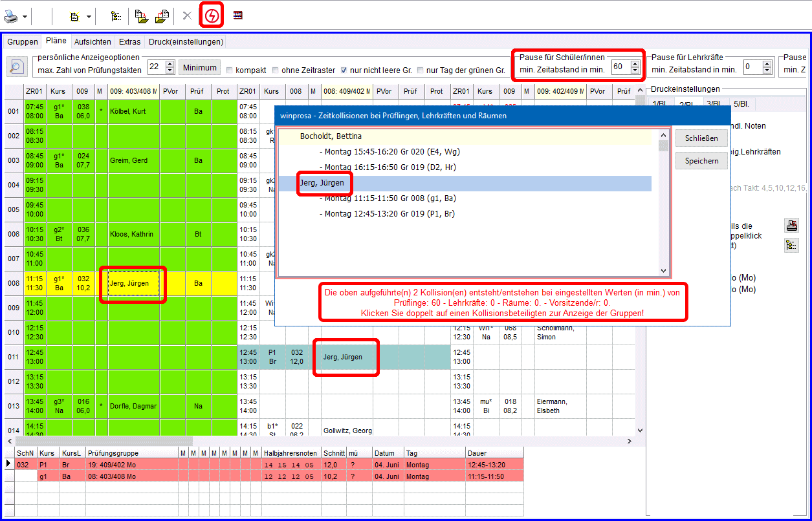Image resolution: width=812 pixels, height=521 pixels.
Task: Click the magnifier preview icon below the tabs
Action: 17,67
